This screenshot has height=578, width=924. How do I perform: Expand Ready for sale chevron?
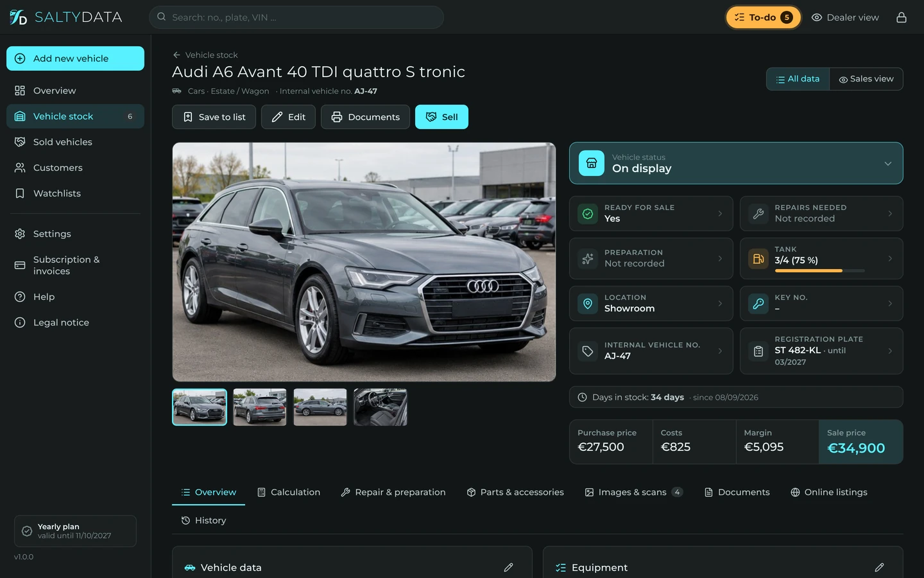[720, 214]
